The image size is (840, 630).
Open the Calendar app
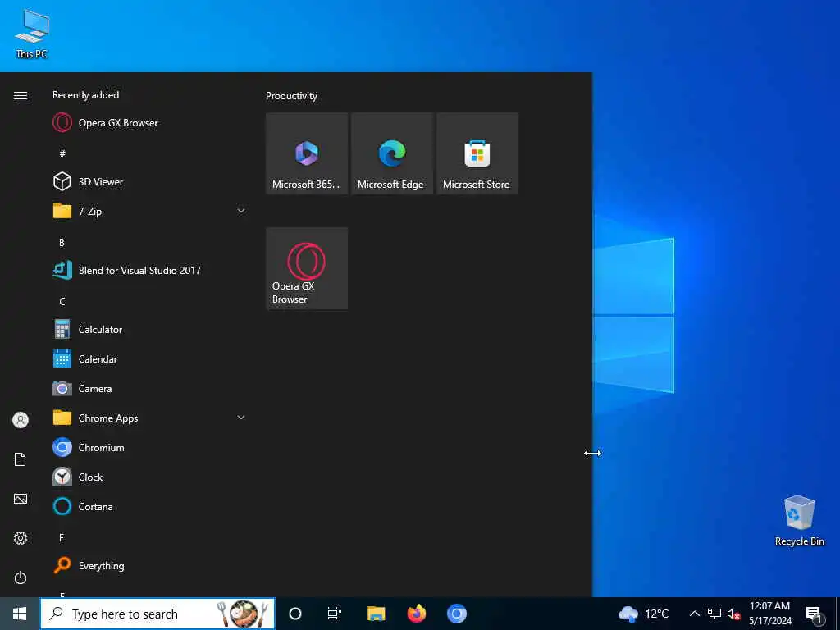coord(149,358)
